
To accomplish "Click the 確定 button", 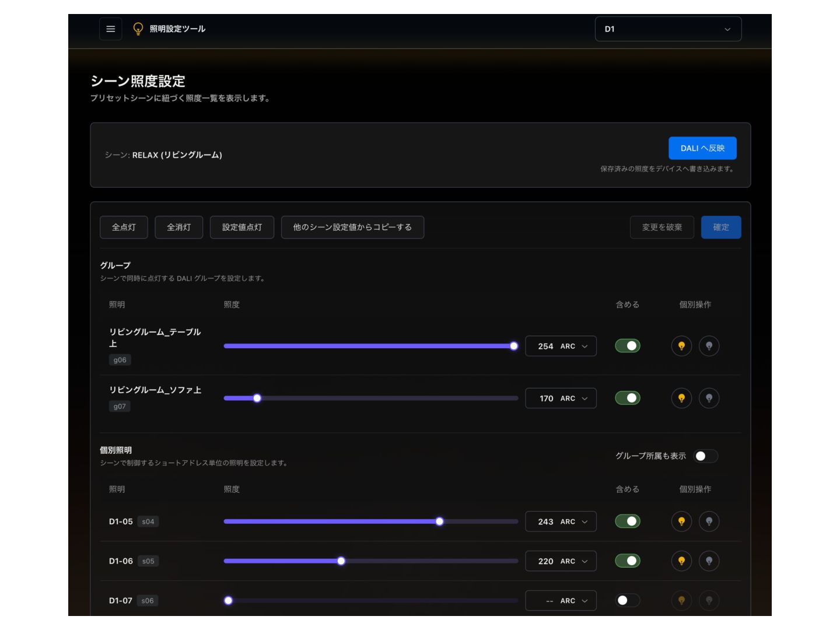I will [x=721, y=228].
